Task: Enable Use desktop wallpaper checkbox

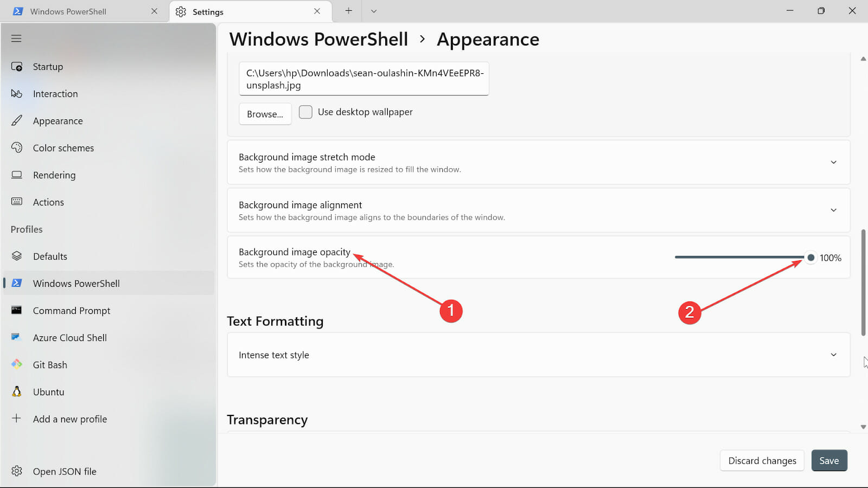Action: click(305, 112)
